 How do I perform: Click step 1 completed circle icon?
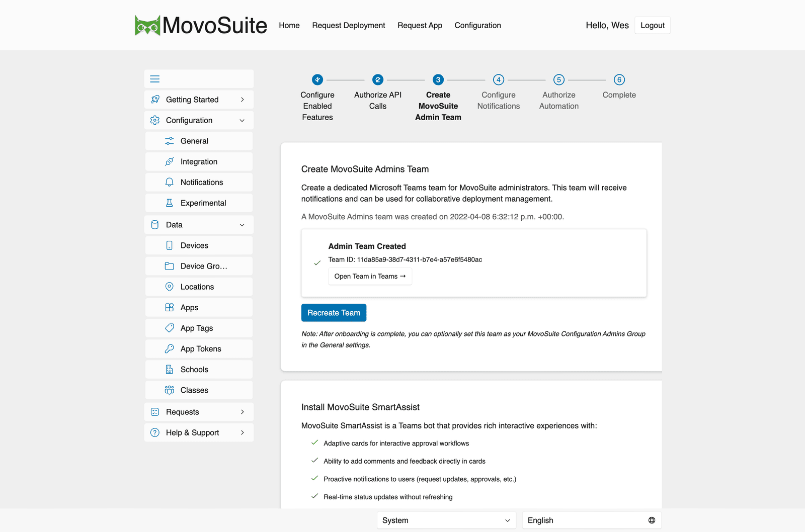click(x=317, y=79)
